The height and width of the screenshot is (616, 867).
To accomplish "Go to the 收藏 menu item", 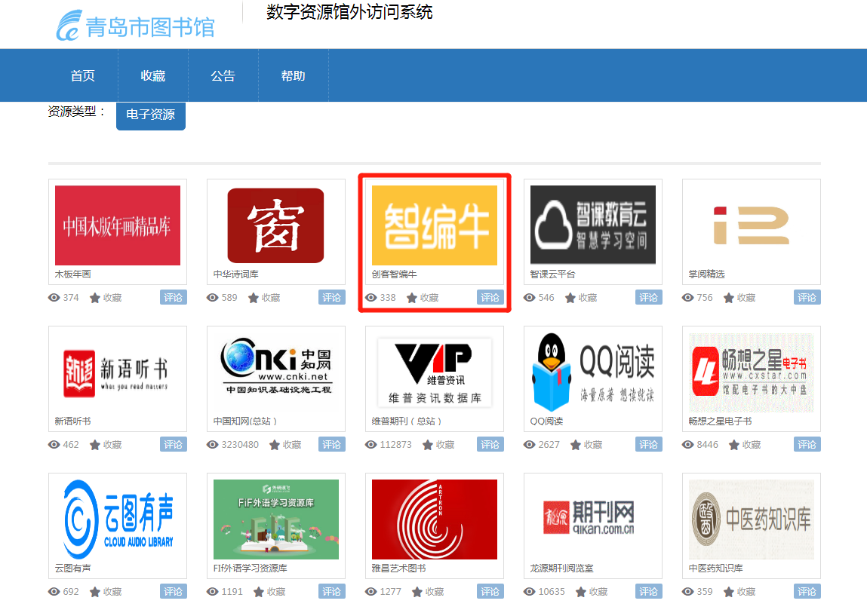I will coord(153,75).
